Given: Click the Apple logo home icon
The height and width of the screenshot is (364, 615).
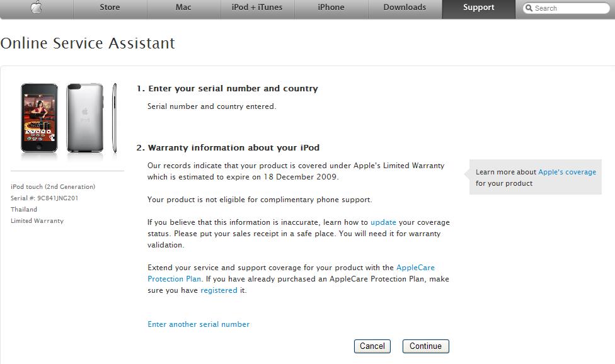Looking at the screenshot, I should coord(37,8).
